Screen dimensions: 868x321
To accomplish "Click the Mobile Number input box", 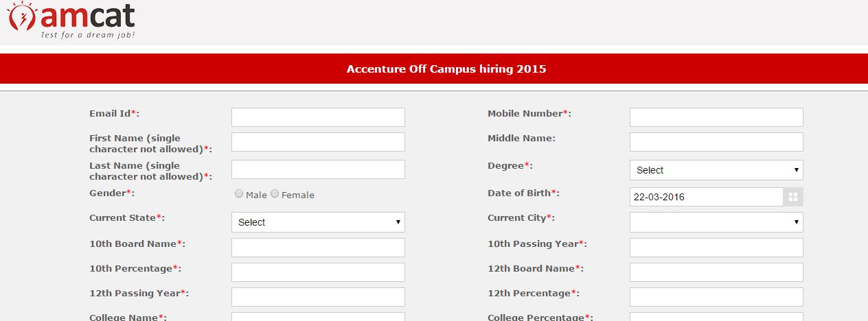I will 716,117.
